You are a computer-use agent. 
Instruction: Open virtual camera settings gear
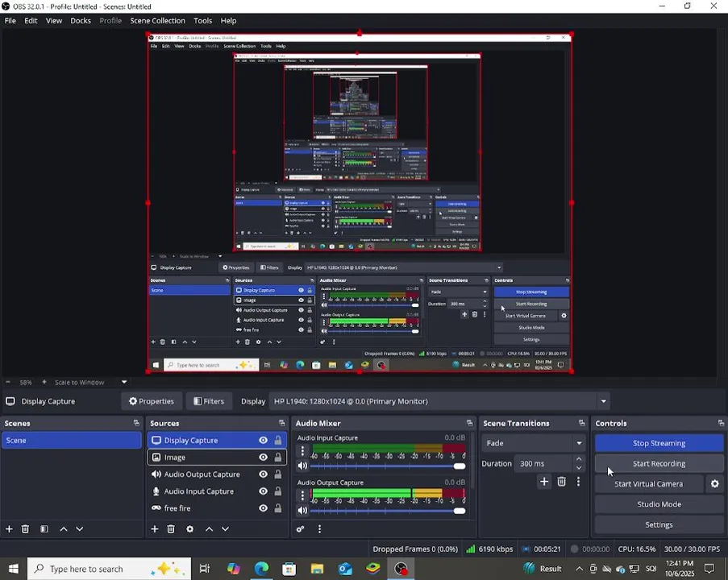click(715, 484)
